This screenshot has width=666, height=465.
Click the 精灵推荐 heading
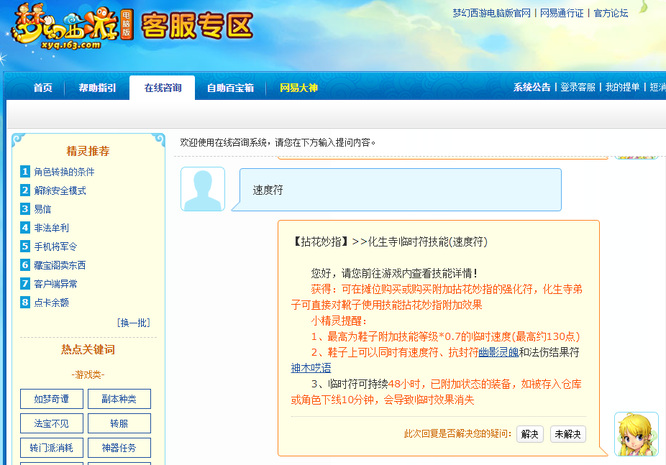point(88,151)
